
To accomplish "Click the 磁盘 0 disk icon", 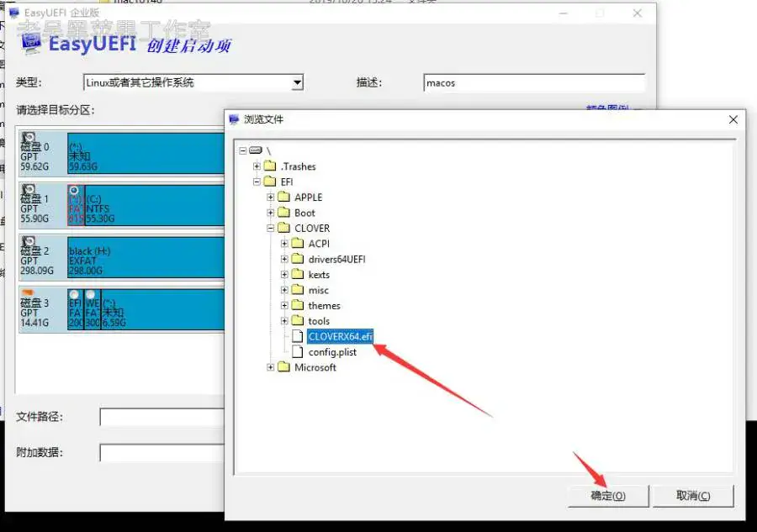I will [x=29, y=138].
